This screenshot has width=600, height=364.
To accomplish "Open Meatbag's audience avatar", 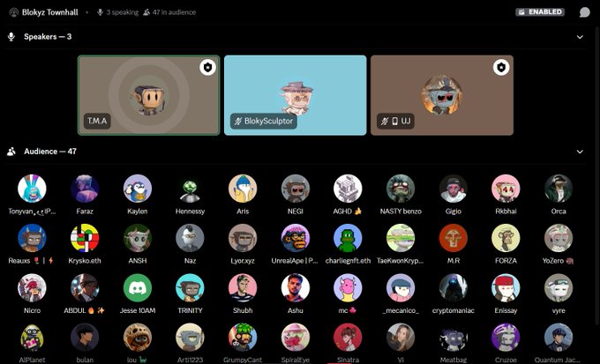I will pyautogui.click(x=453, y=338).
